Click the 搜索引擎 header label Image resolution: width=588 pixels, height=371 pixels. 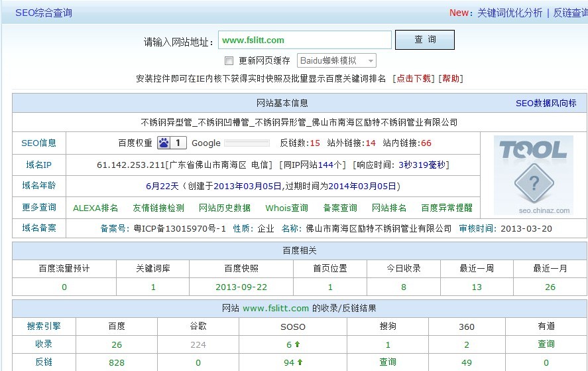pyautogui.click(x=44, y=327)
